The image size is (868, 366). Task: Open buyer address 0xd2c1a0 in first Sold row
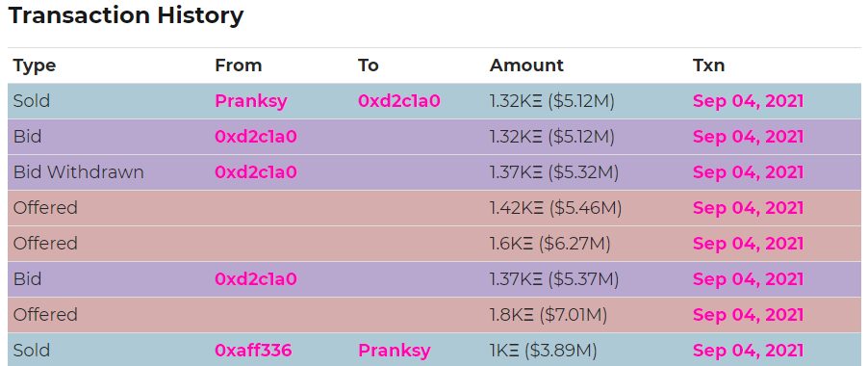point(399,101)
